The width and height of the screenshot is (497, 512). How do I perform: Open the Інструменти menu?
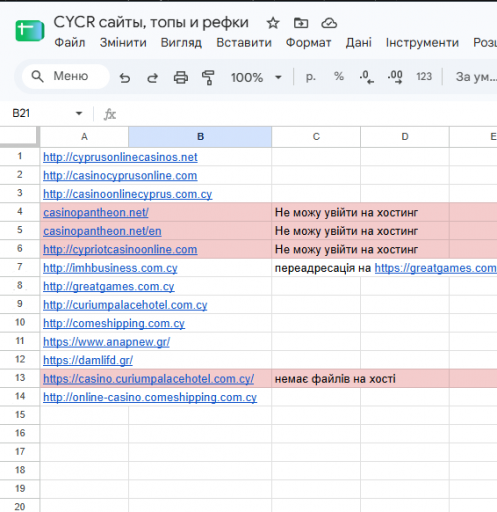click(x=422, y=43)
